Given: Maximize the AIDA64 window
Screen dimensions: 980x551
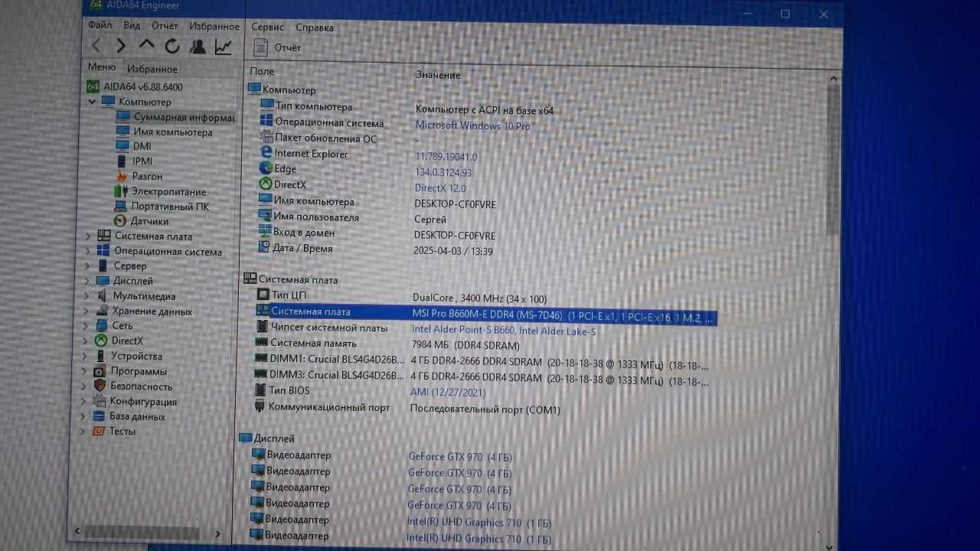Looking at the screenshot, I should click(x=785, y=14).
